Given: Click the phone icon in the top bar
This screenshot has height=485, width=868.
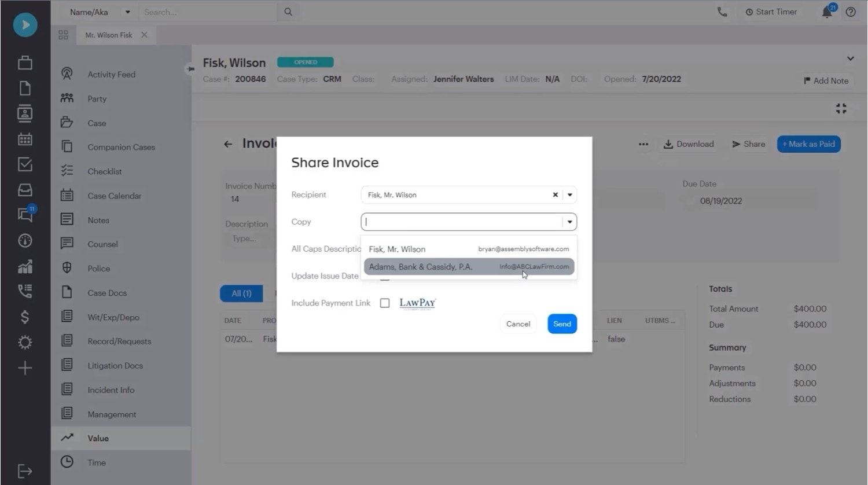Looking at the screenshot, I should tap(722, 12).
